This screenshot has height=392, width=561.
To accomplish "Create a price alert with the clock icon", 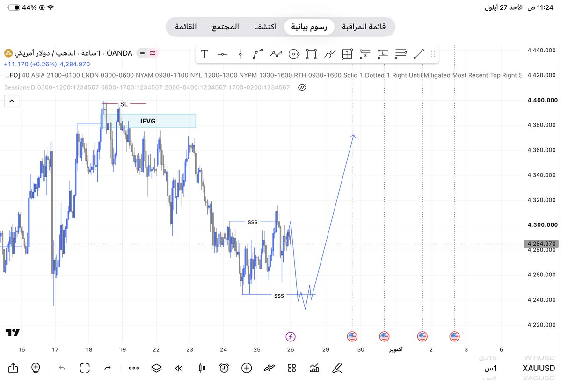I will [x=224, y=368].
